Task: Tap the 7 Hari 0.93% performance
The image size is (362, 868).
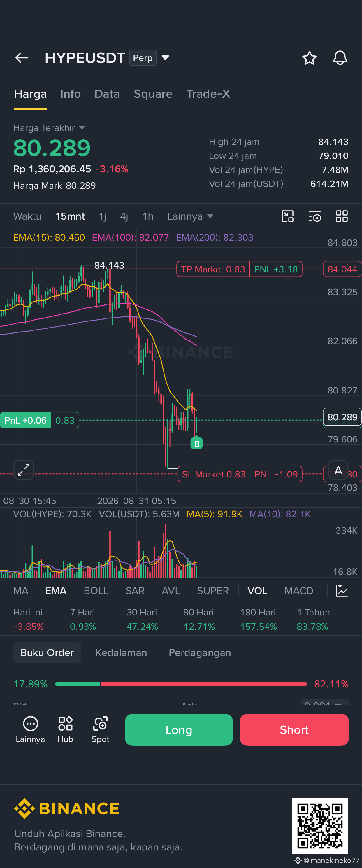Action: pos(83,619)
